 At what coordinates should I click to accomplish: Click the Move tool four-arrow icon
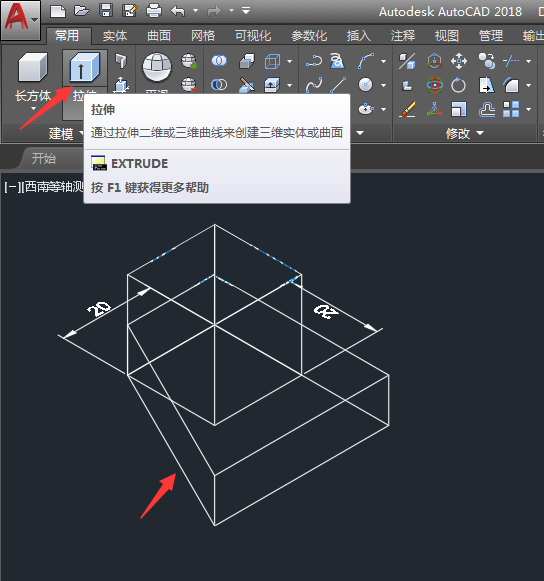click(459, 61)
